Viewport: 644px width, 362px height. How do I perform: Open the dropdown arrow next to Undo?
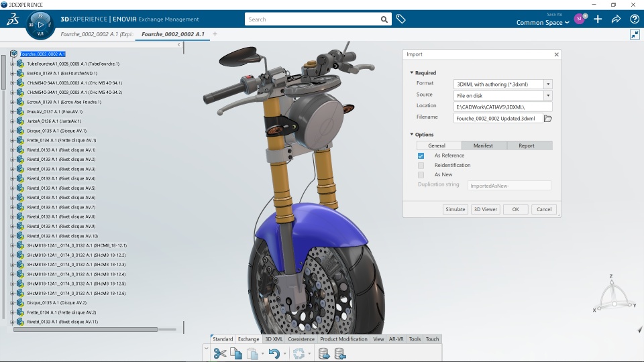[x=284, y=354]
